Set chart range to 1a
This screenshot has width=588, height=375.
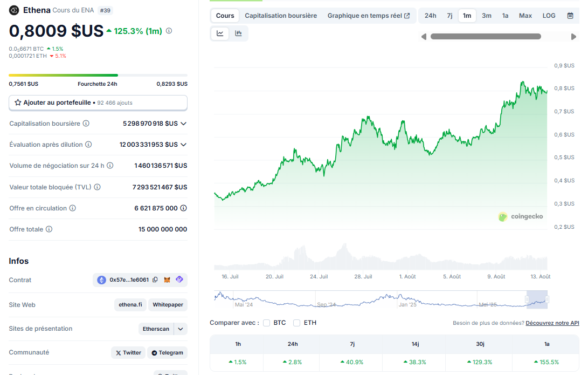506,16
